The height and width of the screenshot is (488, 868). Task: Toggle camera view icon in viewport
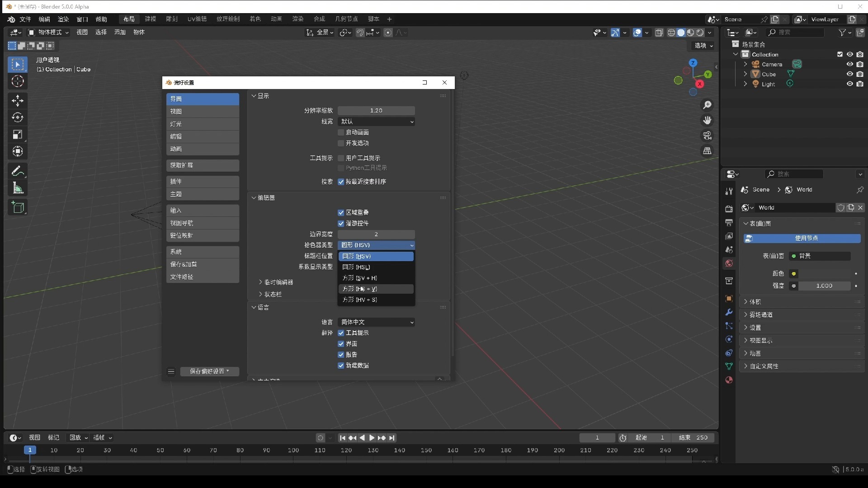pyautogui.click(x=707, y=136)
